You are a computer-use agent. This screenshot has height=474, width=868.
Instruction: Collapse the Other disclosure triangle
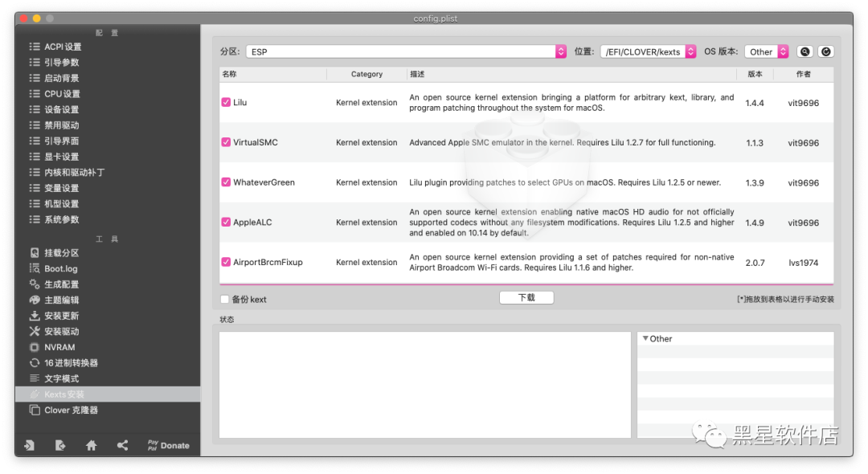[645, 338]
